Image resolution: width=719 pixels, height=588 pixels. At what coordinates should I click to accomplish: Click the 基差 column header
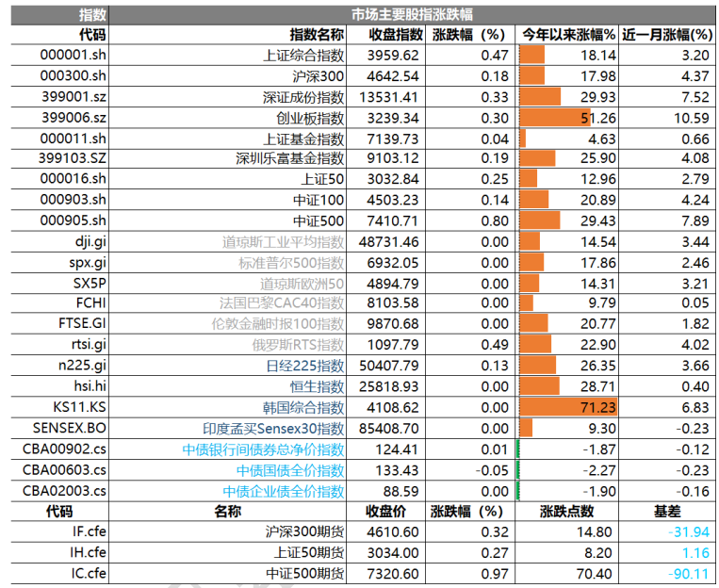667,511
